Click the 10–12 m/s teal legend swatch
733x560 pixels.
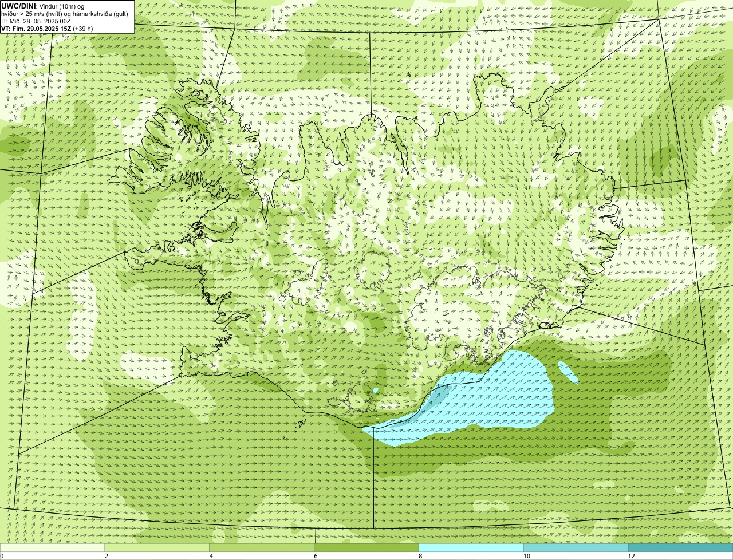(576, 547)
